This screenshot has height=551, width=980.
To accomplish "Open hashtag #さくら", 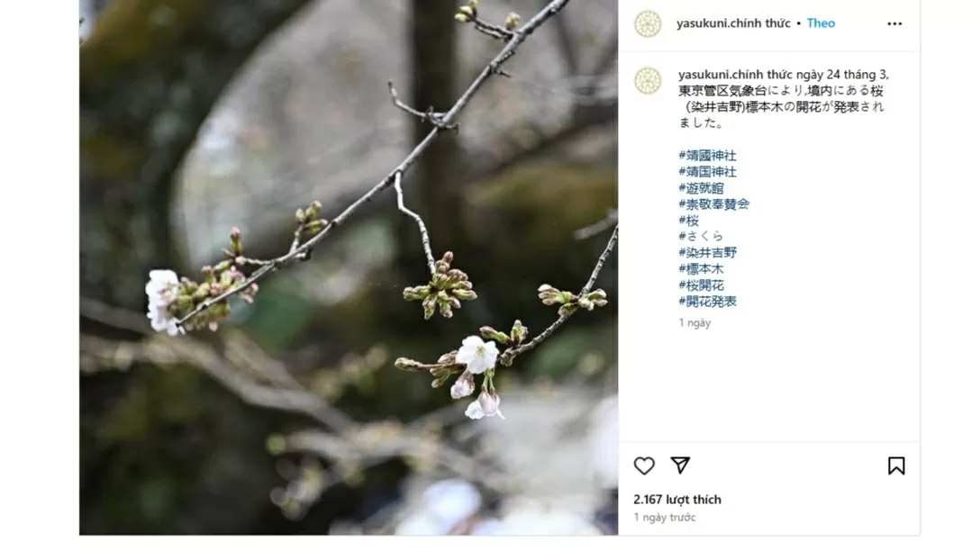I will tap(702, 236).
